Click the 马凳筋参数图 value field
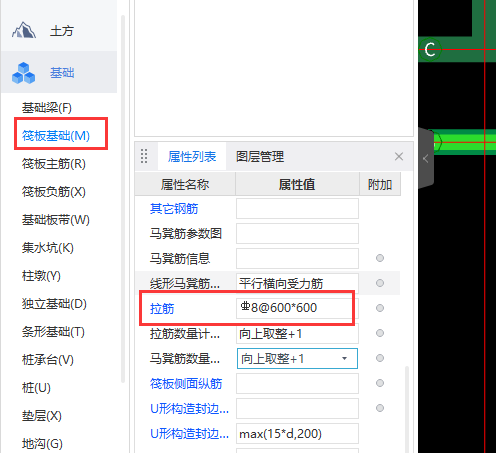 click(x=297, y=233)
